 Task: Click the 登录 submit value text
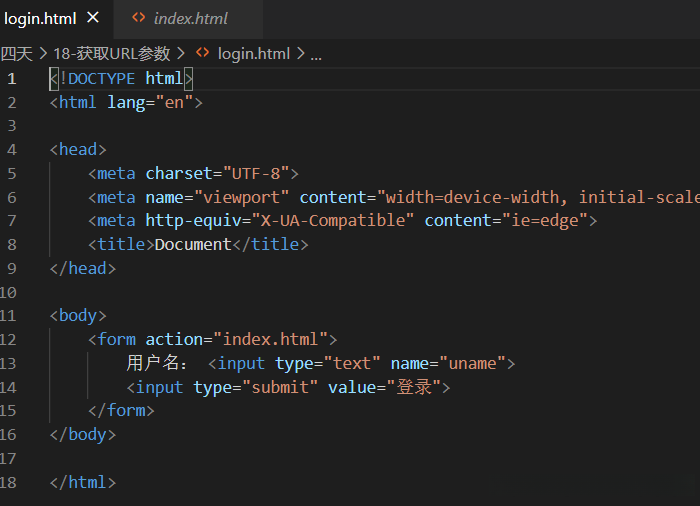point(414,387)
